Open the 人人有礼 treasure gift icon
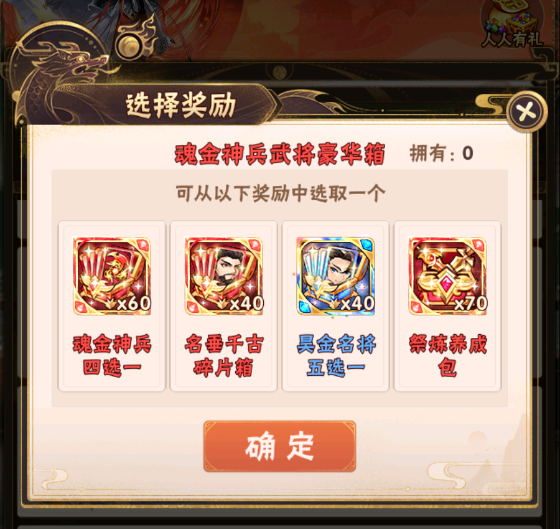Image resolution: width=560 pixels, height=529 pixels. pyautogui.click(x=512, y=26)
